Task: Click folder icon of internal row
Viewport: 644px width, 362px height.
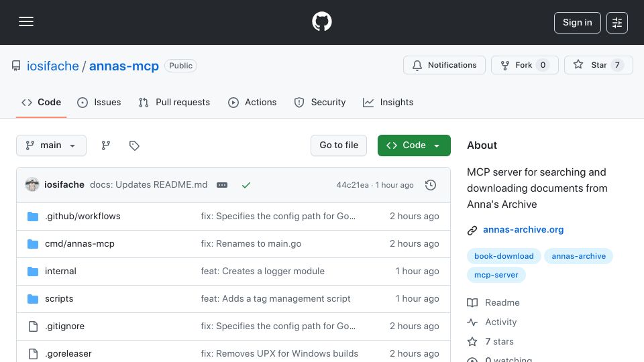Action: 33,271
